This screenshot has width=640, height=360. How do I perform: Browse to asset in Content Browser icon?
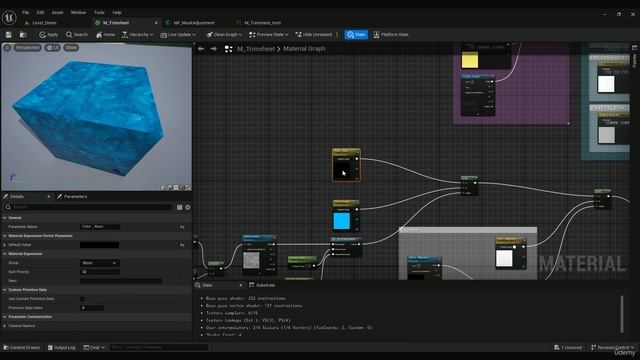pyautogui.click(x=23, y=35)
